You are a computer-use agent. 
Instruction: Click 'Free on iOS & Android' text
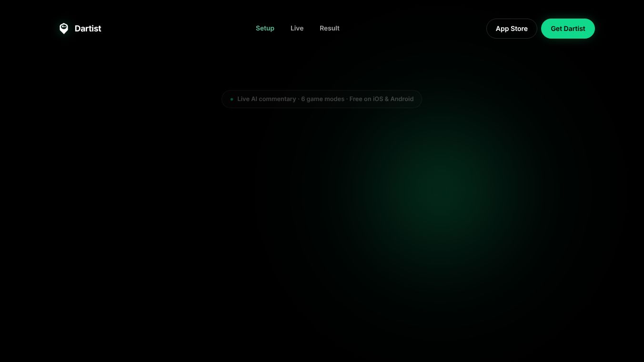pyautogui.click(x=382, y=99)
